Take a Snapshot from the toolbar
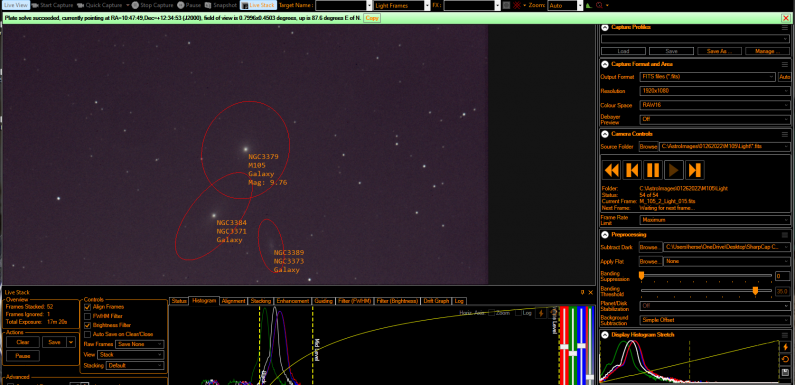 221,5
